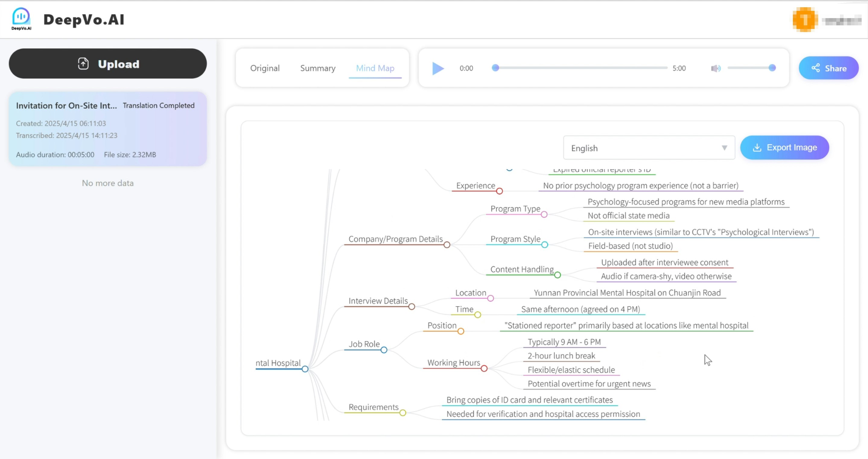This screenshot has width=868, height=459.
Task: Play the audio recording
Action: (438, 69)
